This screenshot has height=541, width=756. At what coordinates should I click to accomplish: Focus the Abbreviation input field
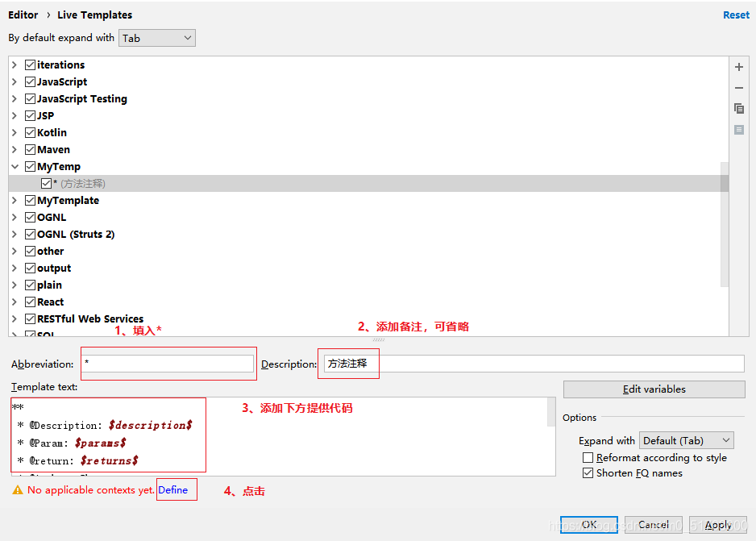pyautogui.click(x=168, y=364)
